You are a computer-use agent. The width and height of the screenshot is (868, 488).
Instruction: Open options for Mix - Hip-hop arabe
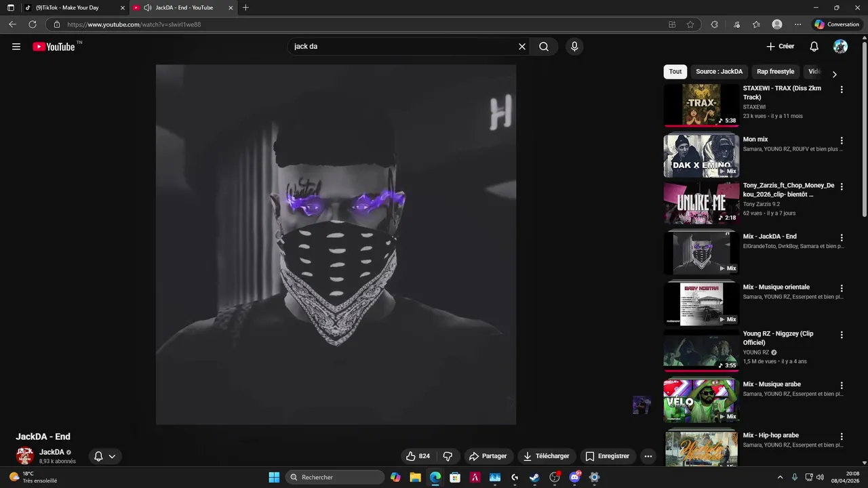(842, 436)
